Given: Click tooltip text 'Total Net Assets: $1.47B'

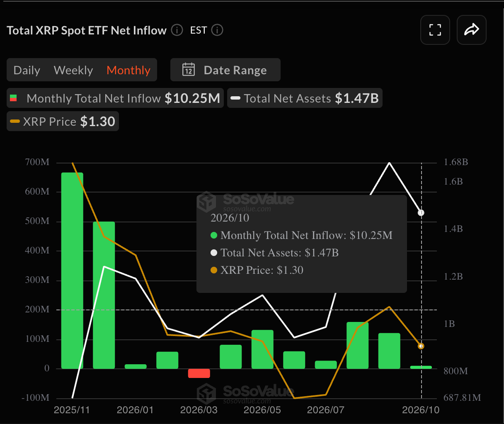Looking at the screenshot, I should [x=280, y=253].
